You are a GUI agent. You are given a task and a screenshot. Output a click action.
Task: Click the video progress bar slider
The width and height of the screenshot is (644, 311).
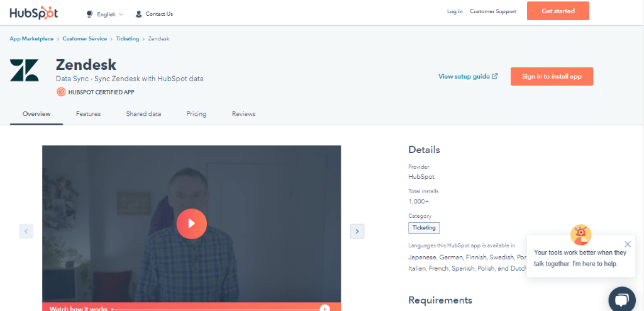click(216, 309)
